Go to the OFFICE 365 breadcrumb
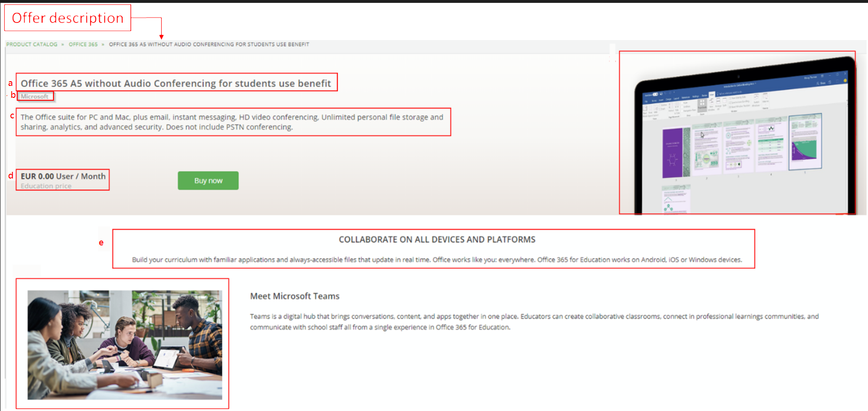This screenshot has width=868, height=411. point(83,44)
